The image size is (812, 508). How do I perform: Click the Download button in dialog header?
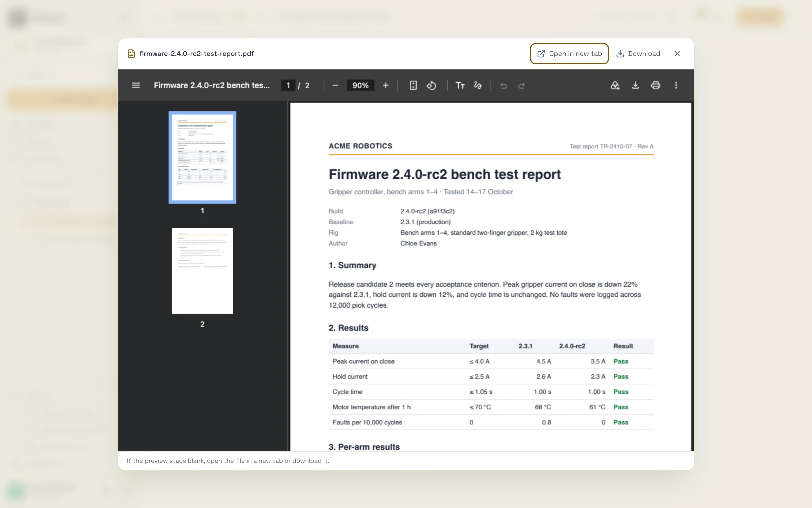638,54
